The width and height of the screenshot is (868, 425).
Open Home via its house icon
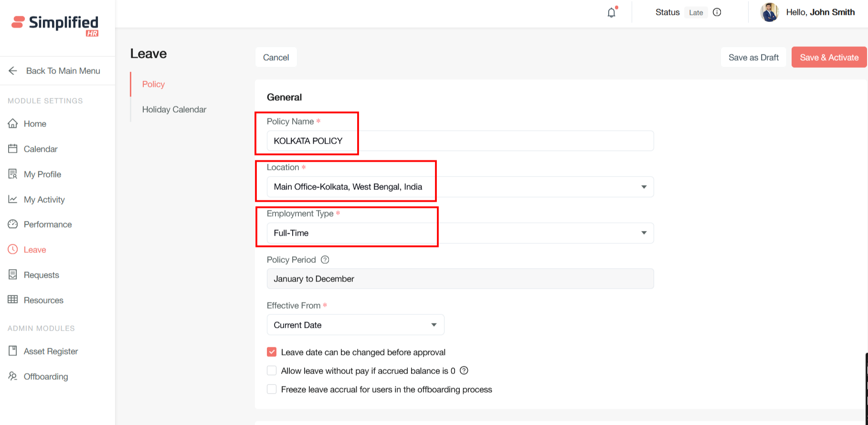point(13,124)
